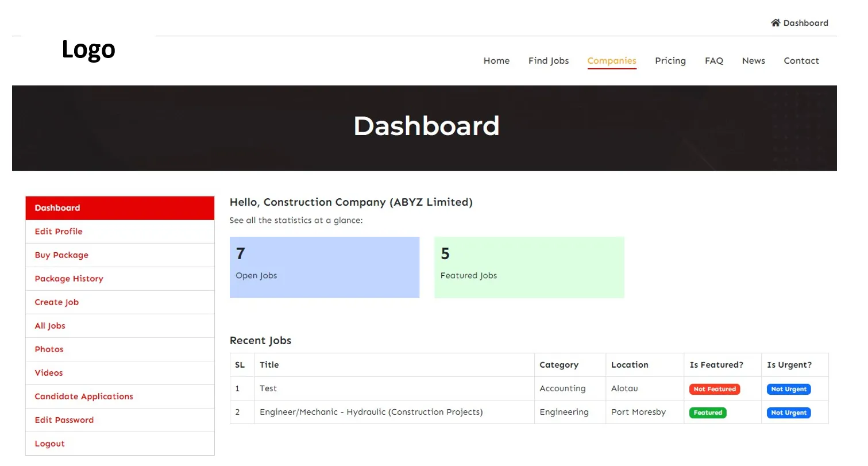This screenshot has width=868, height=466.
Task: Open the 7 Open Jobs stat card
Action: 324,267
